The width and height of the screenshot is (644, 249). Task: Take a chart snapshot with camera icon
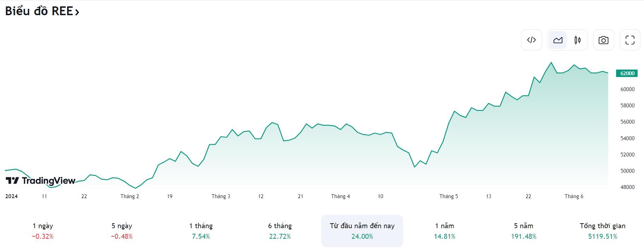(603, 40)
